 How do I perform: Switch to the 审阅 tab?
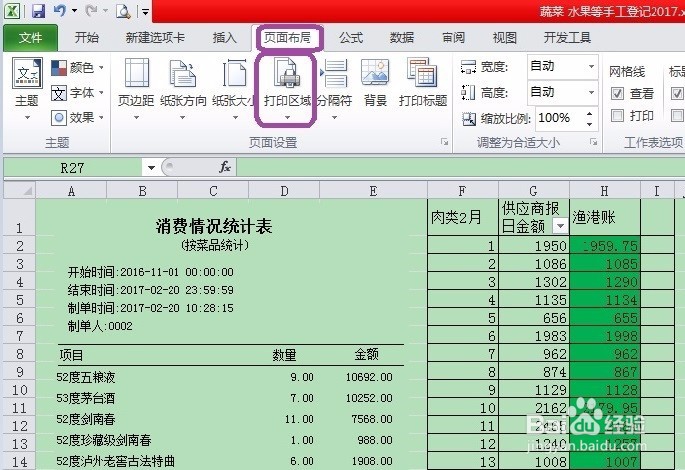[453, 38]
